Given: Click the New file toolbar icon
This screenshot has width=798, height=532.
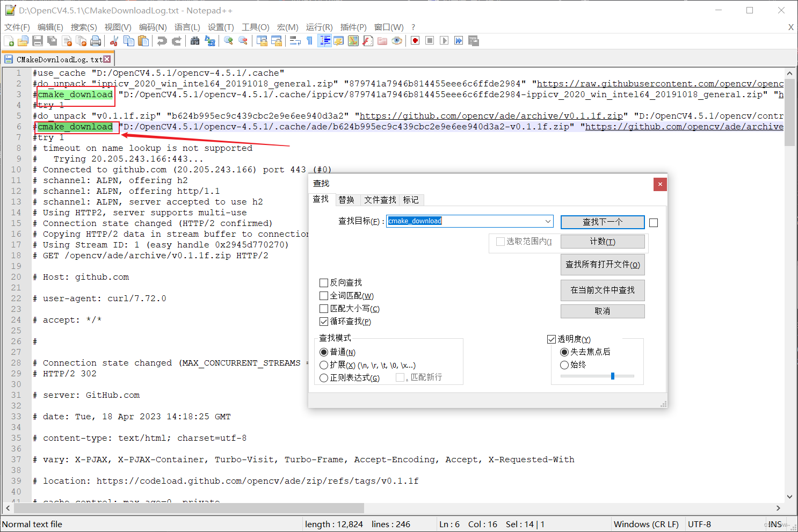Looking at the screenshot, I should click(x=9, y=41).
